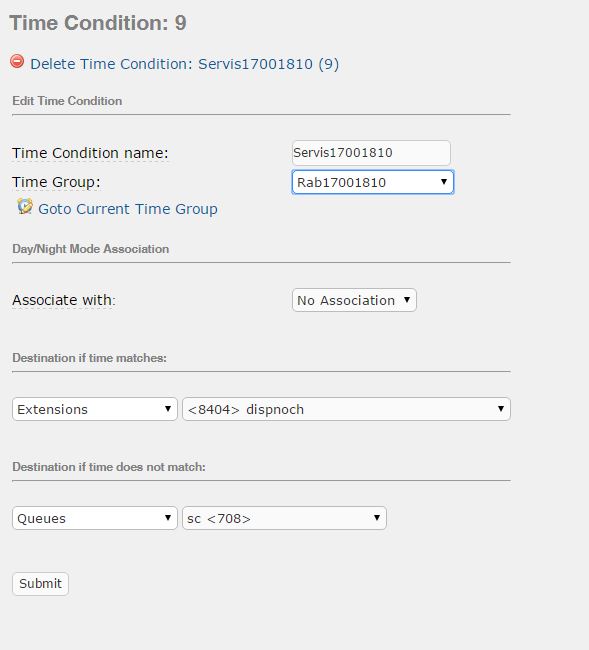Open the sc <708> queue dropdown
The width and height of the screenshot is (589, 650).
(x=284, y=518)
